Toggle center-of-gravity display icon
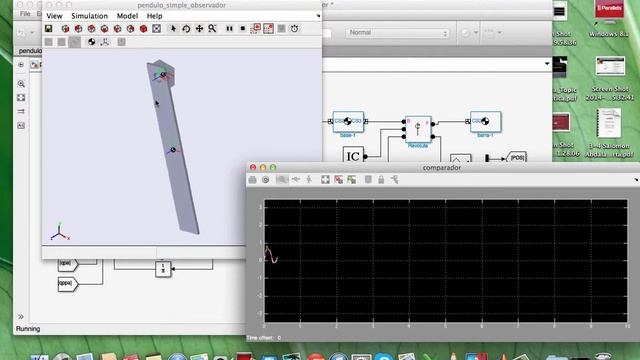 91,42
